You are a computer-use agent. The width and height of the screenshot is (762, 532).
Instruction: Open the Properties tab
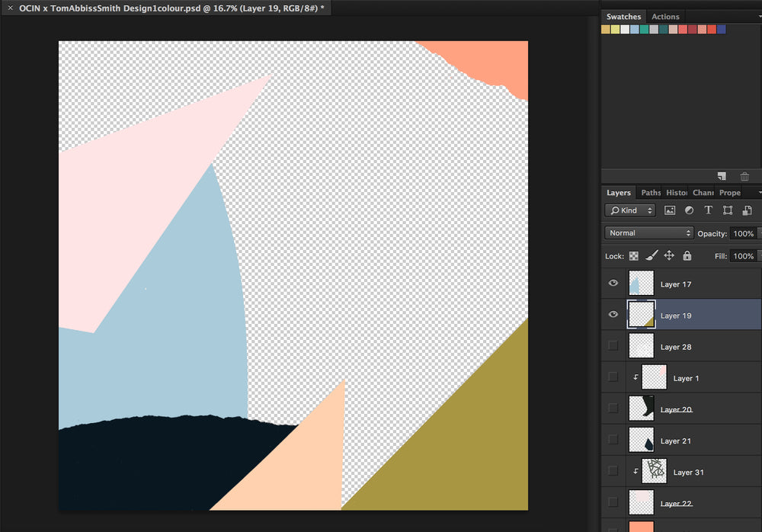[x=730, y=193]
